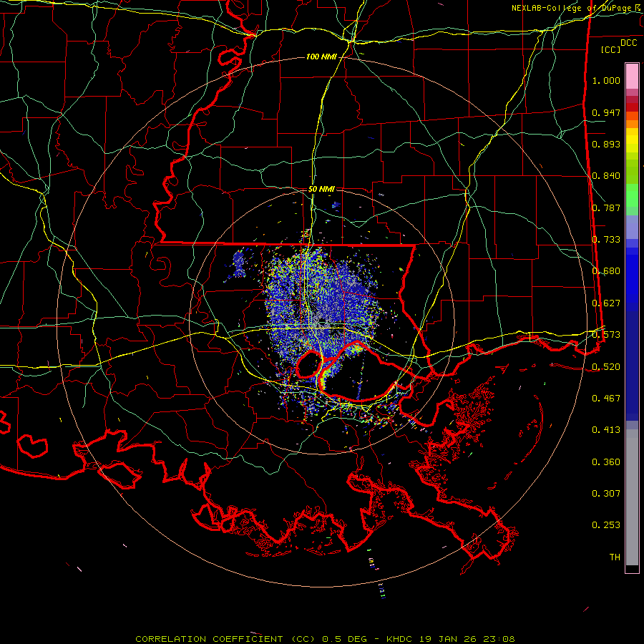Click the 100 NMI range ring label
644x644 pixels.
[321, 57]
